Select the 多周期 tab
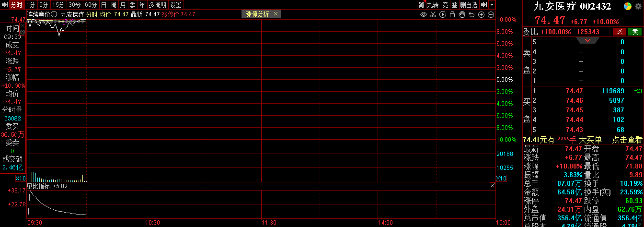This screenshot has height=227, width=644. [157, 5]
